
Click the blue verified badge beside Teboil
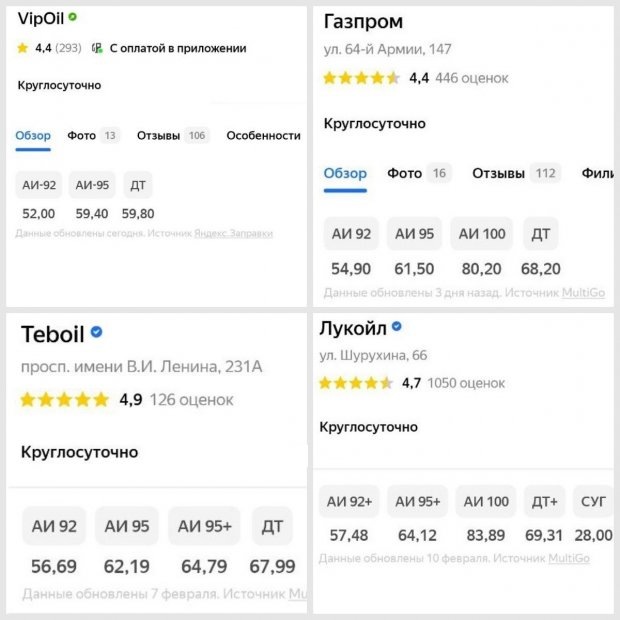tap(96, 331)
